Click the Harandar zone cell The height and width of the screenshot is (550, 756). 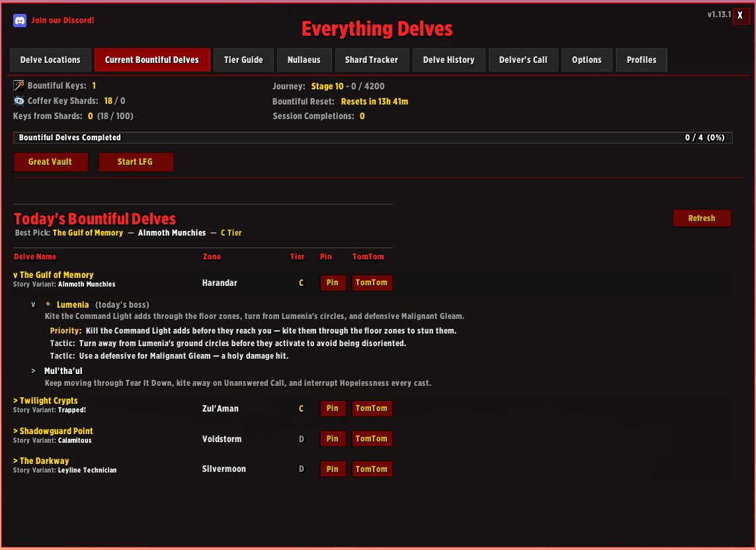click(220, 283)
